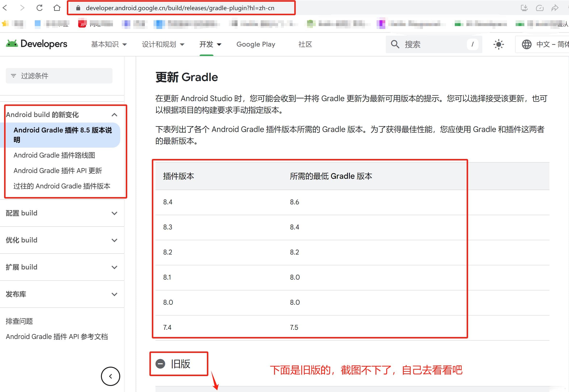Click the 插件版本 column header

(x=179, y=176)
